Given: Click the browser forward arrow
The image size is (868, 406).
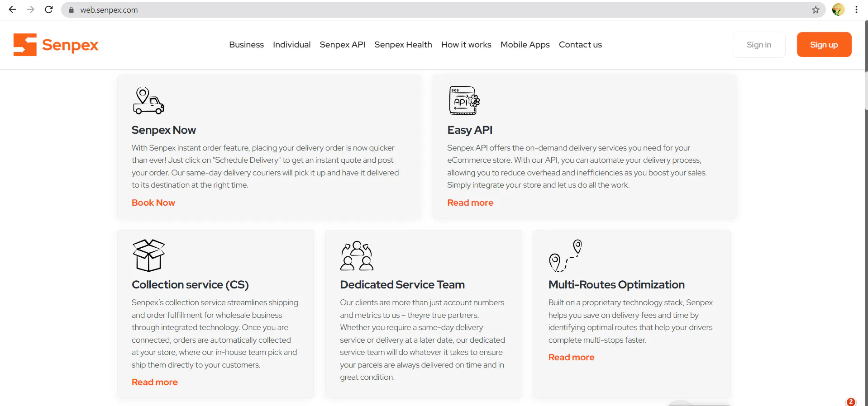Looking at the screenshot, I should coord(30,9).
